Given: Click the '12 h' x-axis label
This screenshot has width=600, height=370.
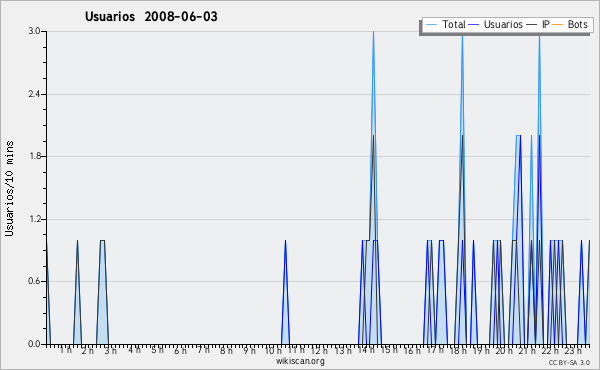Looking at the screenshot, I should (319, 350).
